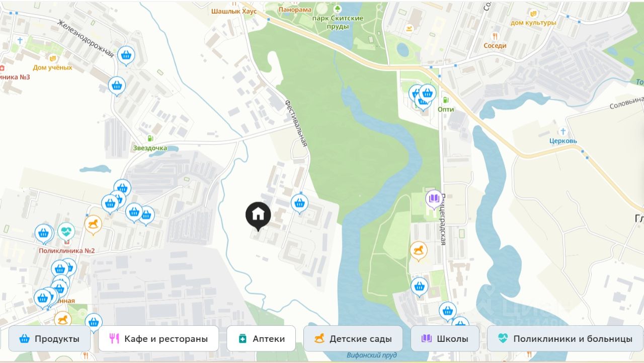This screenshot has height=363, width=644.
Task: Select the Церковь map label
Action: coord(563,141)
